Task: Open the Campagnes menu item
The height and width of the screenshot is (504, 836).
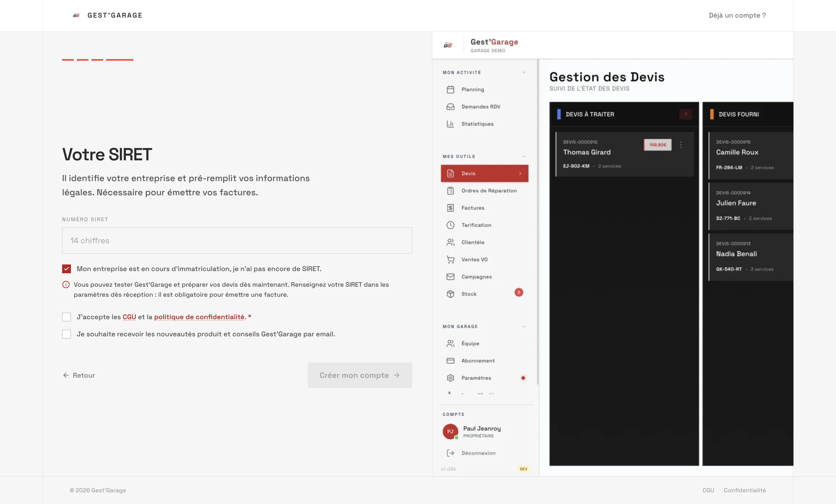Action: click(x=484, y=277)
